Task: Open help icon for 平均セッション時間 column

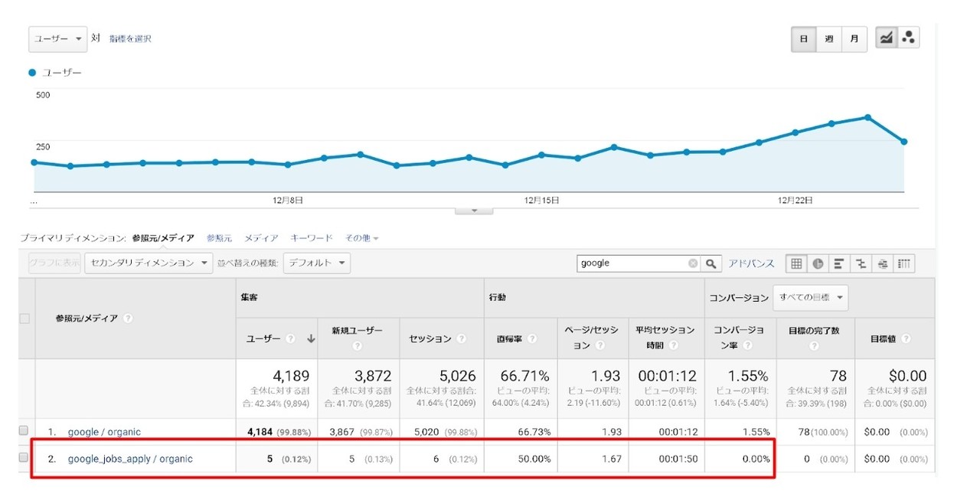Action: pyautogui.click(x=673, y=346)
